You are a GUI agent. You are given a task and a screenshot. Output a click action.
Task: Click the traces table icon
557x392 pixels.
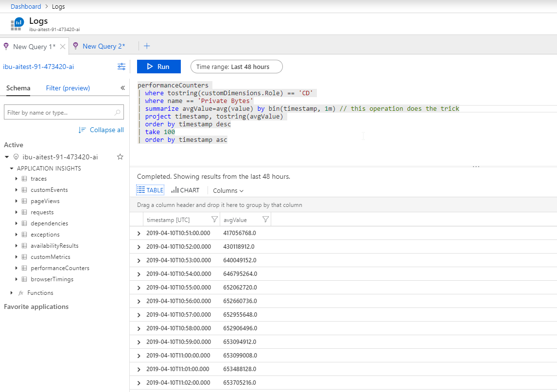tap(24, 179)
